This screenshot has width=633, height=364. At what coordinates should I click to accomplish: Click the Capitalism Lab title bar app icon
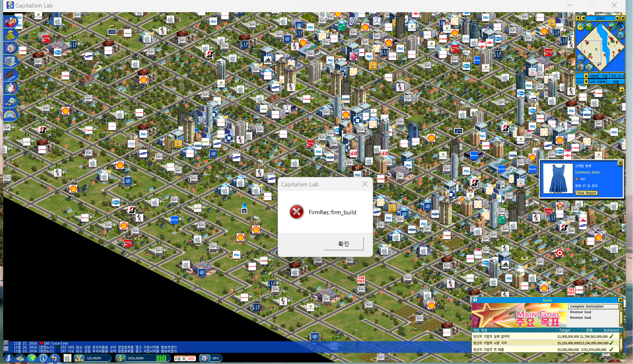10,5
